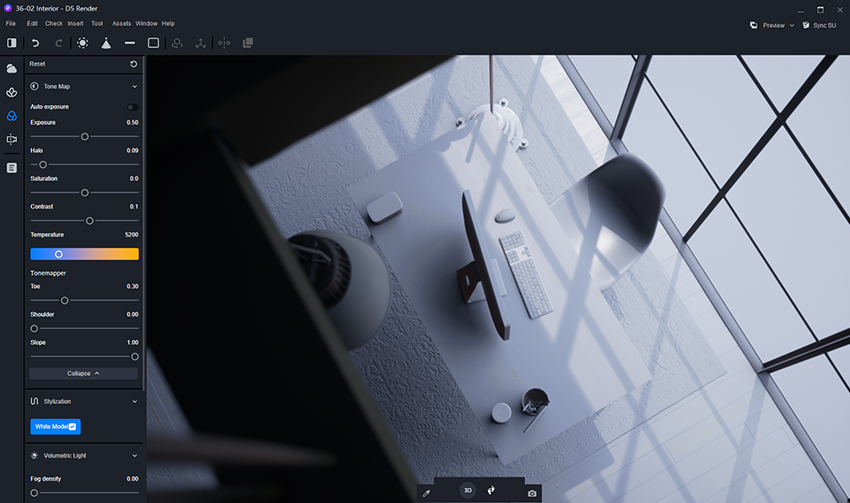Click the Stylization section icon
This screenshot has height=503, width=850.
pos(34,402)
